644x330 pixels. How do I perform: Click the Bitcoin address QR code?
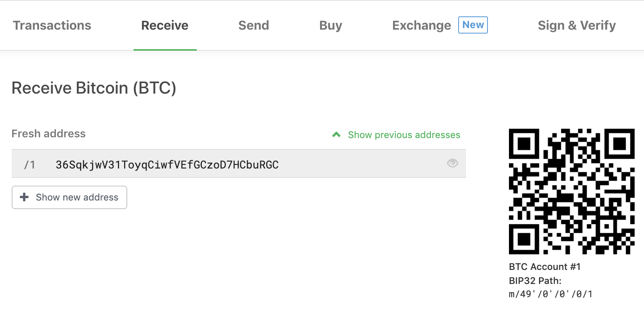point(572,192)
